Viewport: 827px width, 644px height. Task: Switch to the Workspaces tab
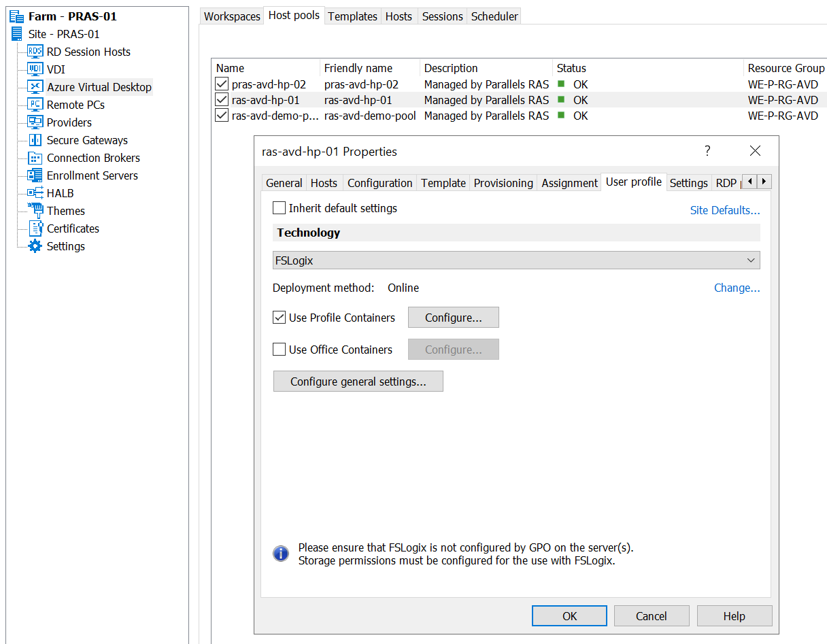[232, 16]
